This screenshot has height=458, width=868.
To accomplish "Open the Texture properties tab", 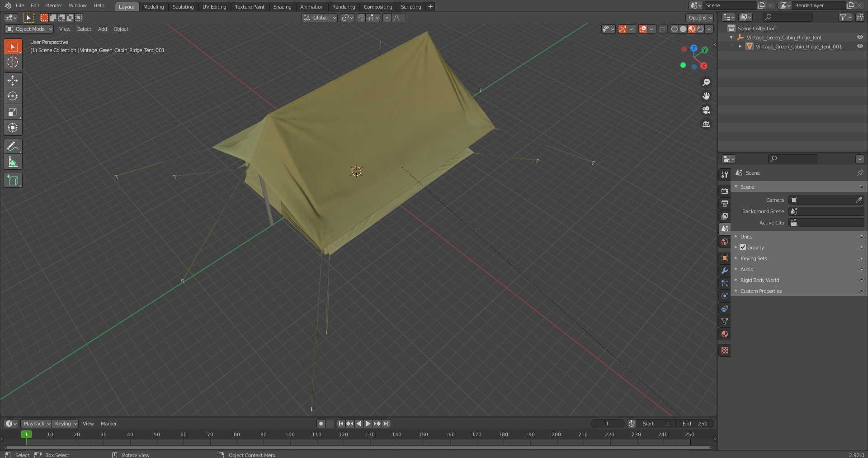I will click(725, 350).
